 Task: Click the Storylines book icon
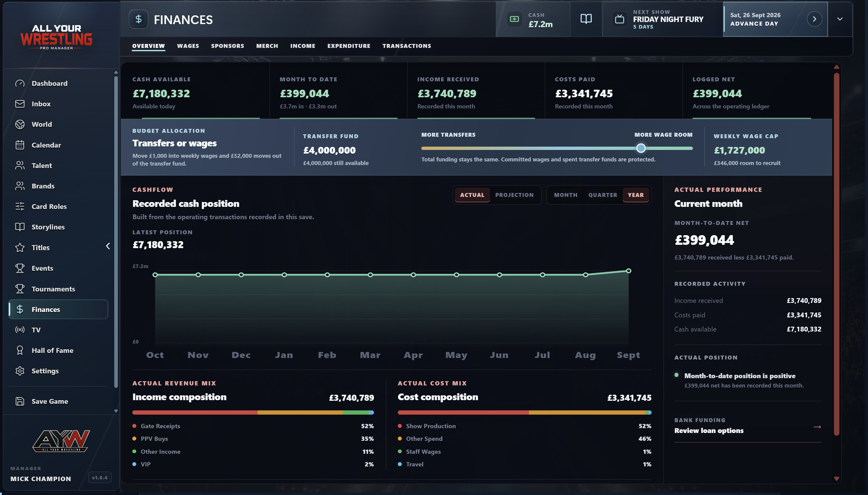click(x=20, y=227)
